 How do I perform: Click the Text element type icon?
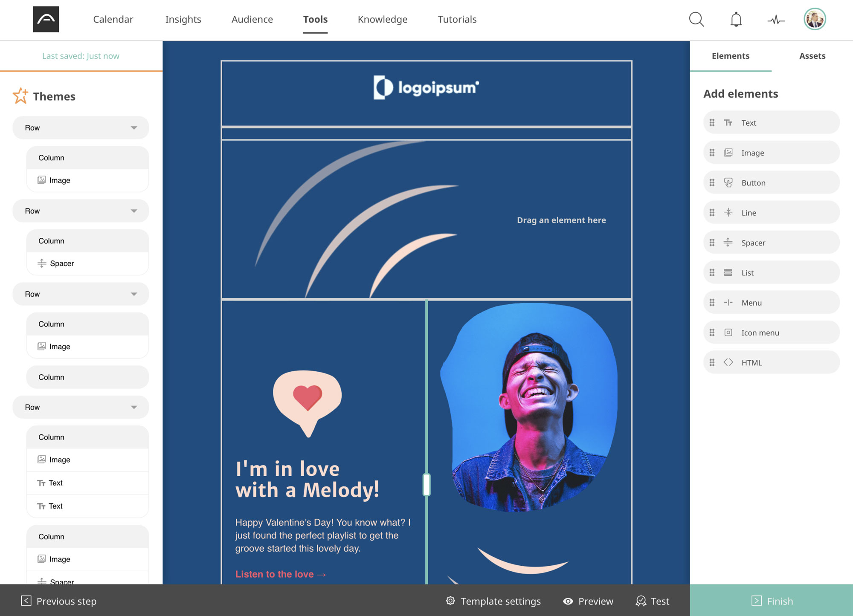(x=728, y=123)
